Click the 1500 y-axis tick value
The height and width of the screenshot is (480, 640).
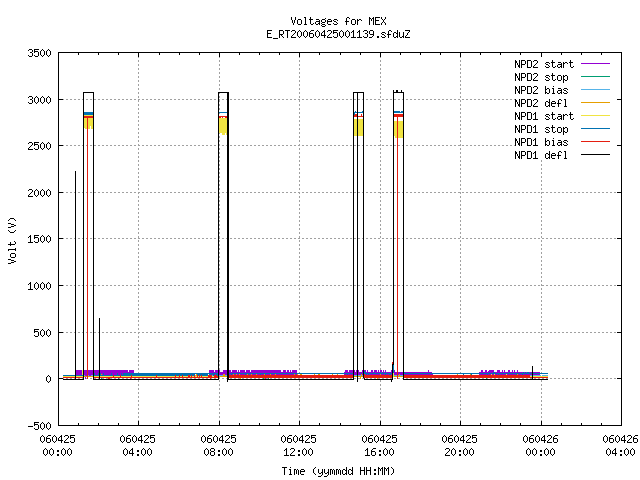tap(39, 239)
